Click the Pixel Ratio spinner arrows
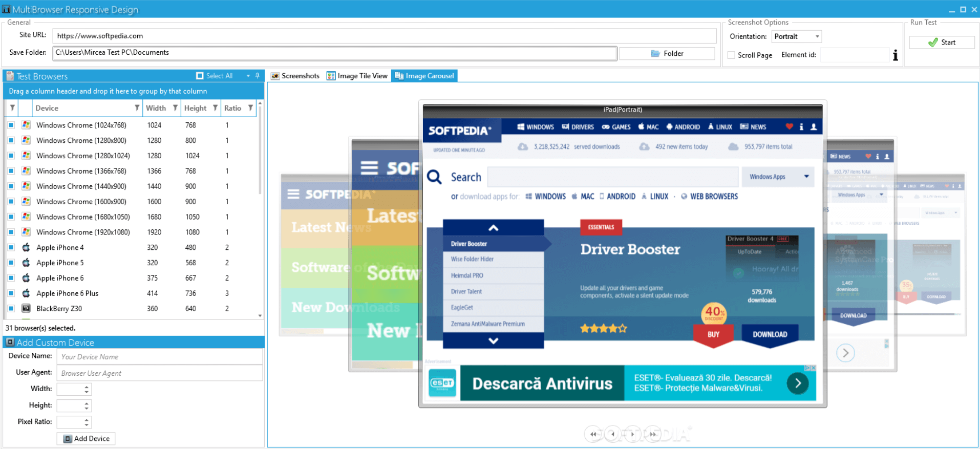 tap(87, 422)
